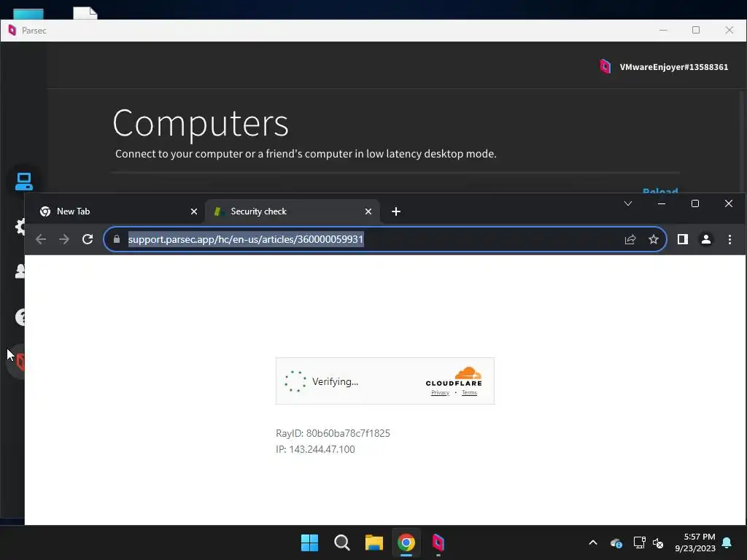Go forward in Chrome
Screen dimensions: 747x560
coord(64,239)
